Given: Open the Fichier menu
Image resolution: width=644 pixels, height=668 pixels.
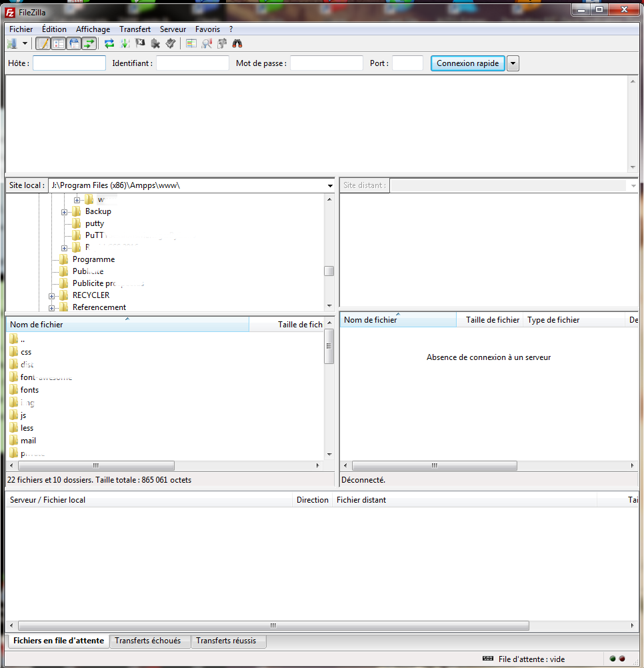Looking at the screenshot, I should (x=21, y=29).
